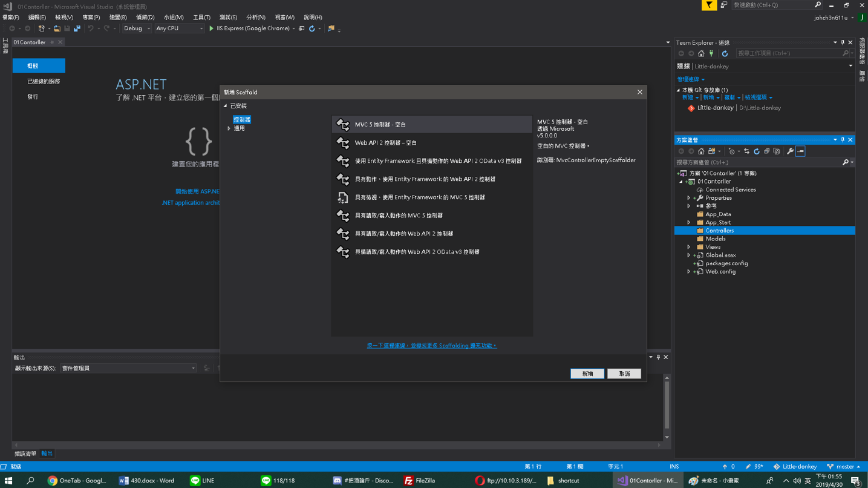This screenshot has height=488, width=868.
Task: Open the output source 套件管理員 dropdown
Action: 128,368
